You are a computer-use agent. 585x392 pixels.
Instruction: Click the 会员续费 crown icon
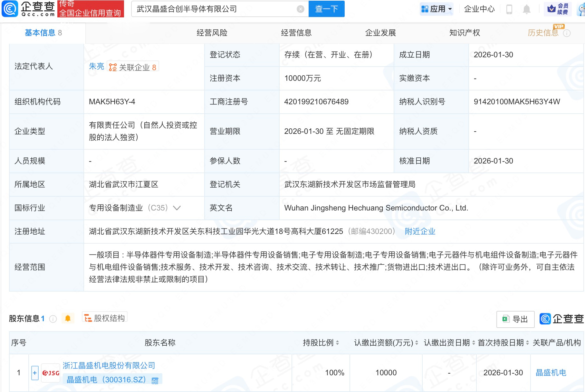[x=551, y=8]
